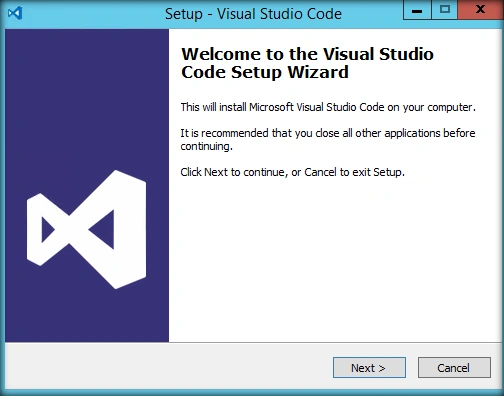Viewport: 504px width, 396px height.
Task: Click the word "Cancel" inside the instruction sentence
Action: [320, 172]
